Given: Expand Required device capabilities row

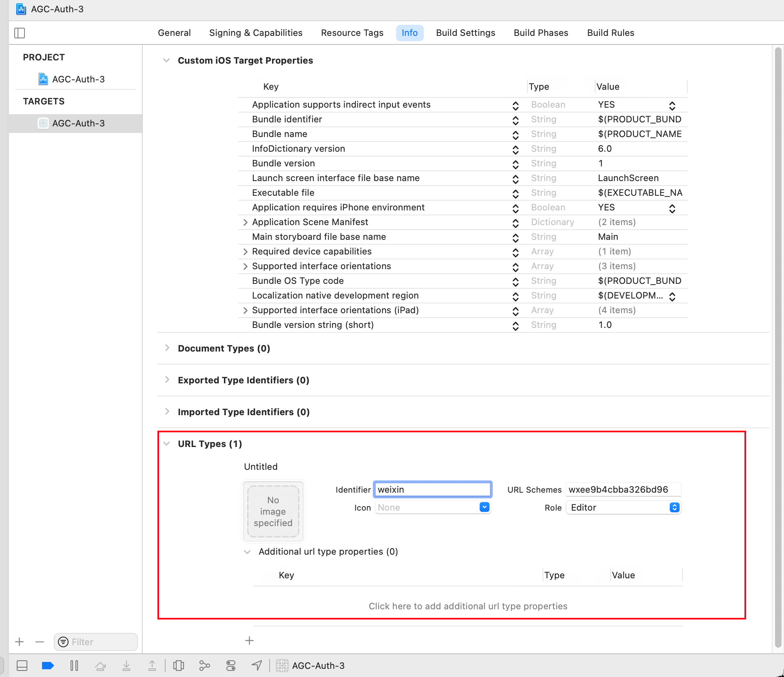Looking at the screenshot, I should pos(245,252).
